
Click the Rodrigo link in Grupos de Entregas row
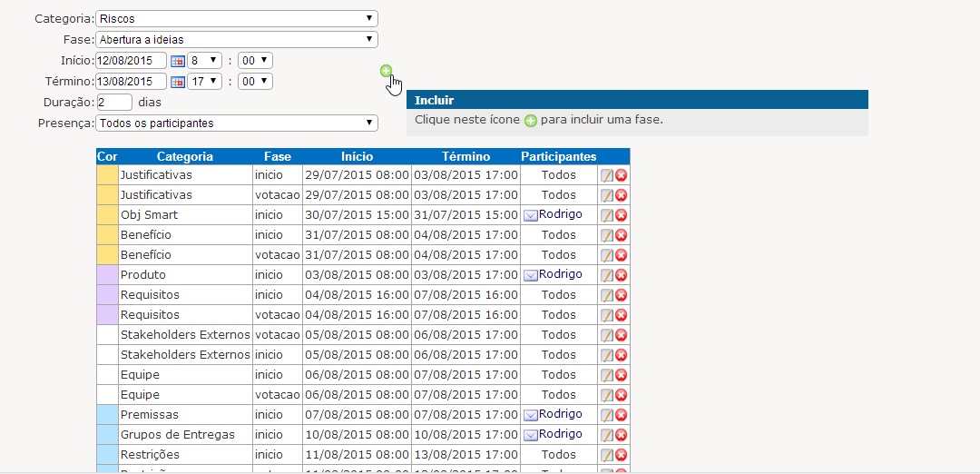click(561, 434)
